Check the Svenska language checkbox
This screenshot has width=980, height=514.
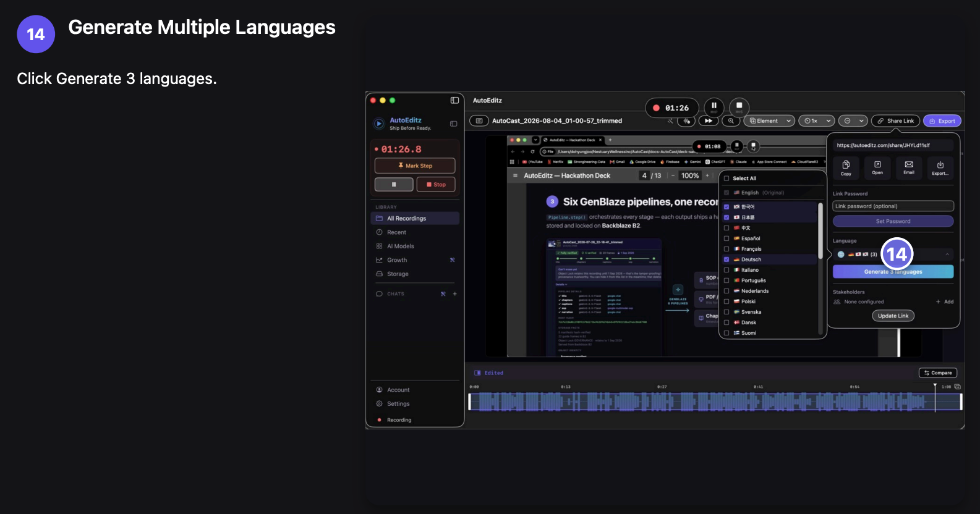pyautogui.click(x=726, y=312)
